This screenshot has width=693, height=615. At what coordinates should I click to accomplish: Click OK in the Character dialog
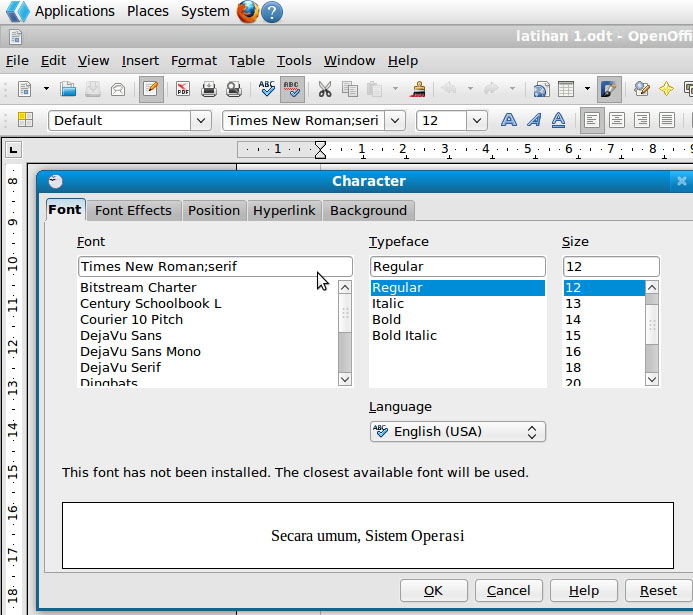point(434,591)
